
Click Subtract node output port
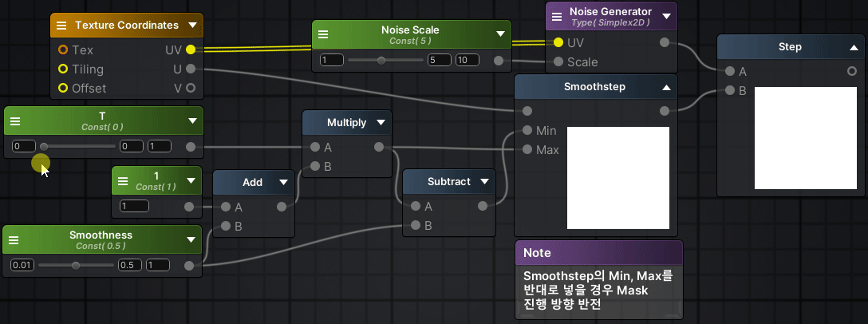(483, 206)
